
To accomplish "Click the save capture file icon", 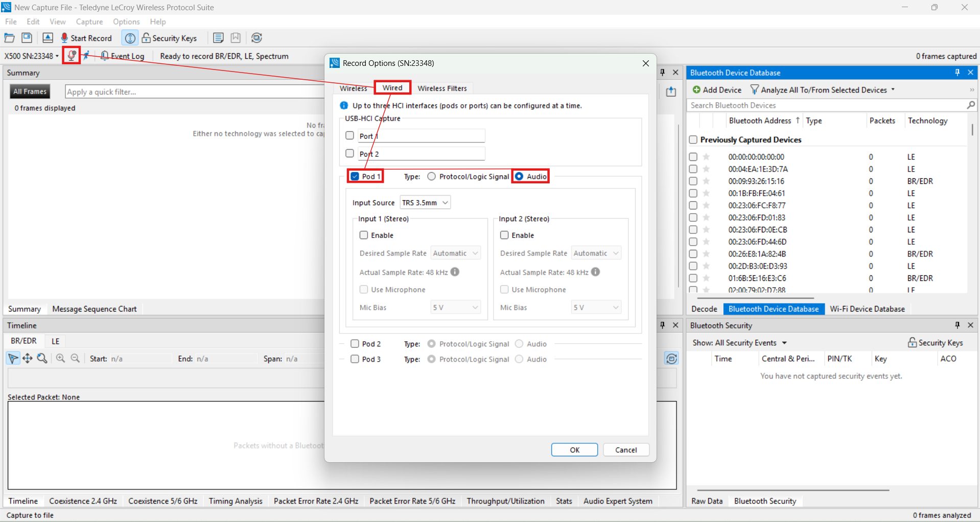I will 27,38.
